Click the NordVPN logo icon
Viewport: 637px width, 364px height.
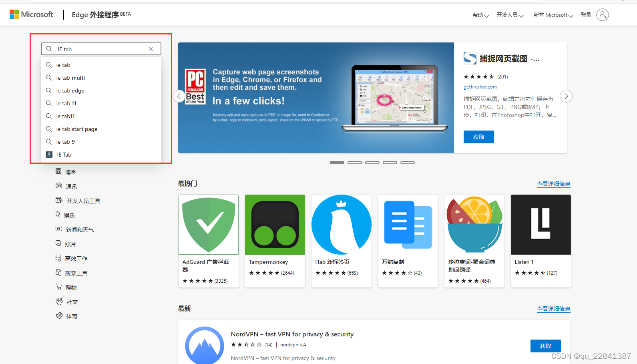pos(205,346)
